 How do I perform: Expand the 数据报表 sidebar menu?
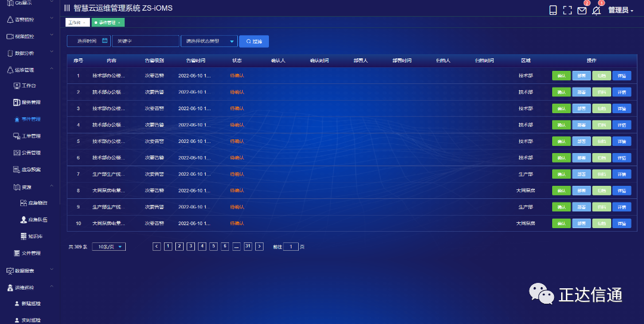click(x=30, y=270)
